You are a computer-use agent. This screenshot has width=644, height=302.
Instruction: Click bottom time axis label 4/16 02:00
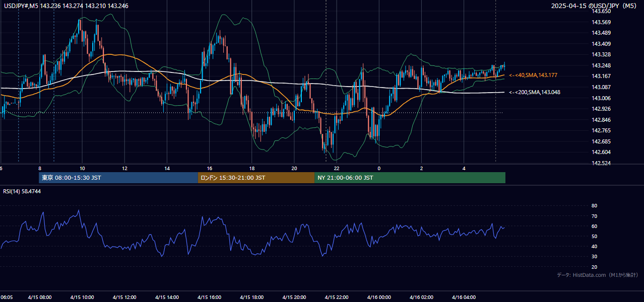pyautogui.click(x=421, y=297)
